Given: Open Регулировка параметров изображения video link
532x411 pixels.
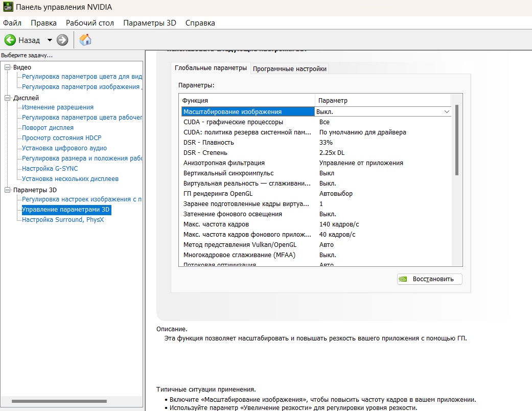Looking at the screenshot, I should (82, 87).
